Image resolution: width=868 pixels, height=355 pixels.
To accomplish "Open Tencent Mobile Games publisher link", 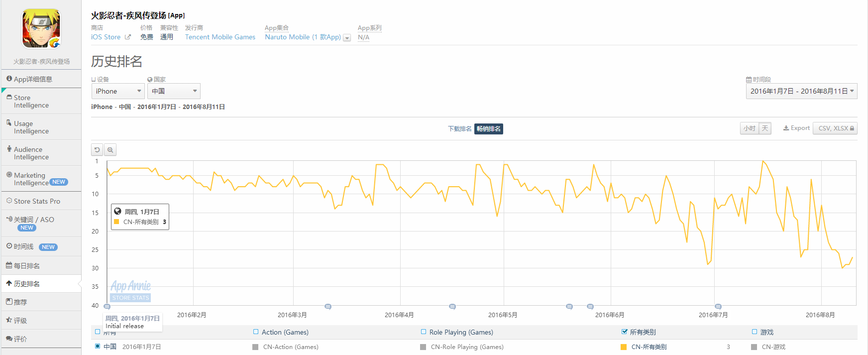I will coord(220,37).
